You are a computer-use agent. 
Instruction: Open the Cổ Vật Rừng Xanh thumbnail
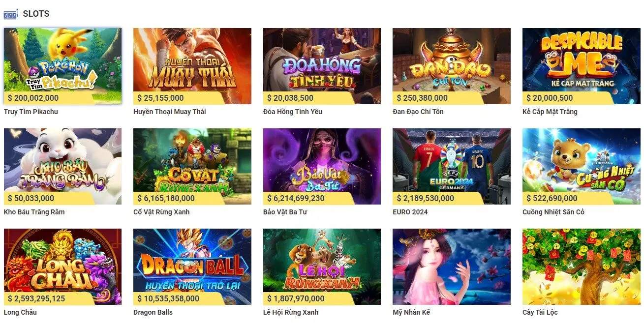(192, 162)
